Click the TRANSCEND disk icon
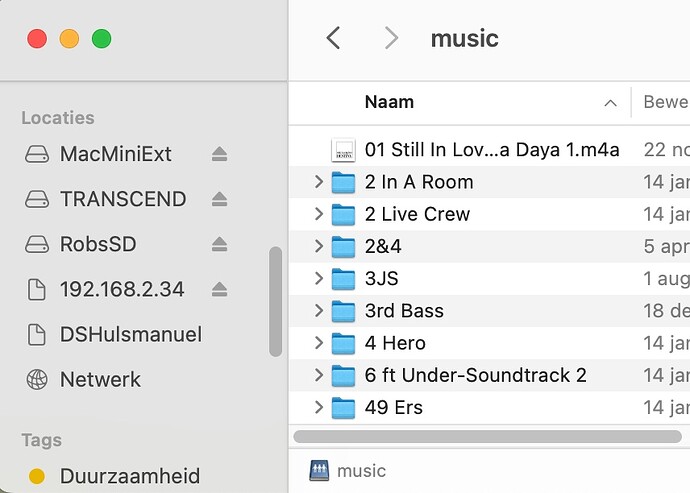The image size is (690, 493). (x=37, y=199)
